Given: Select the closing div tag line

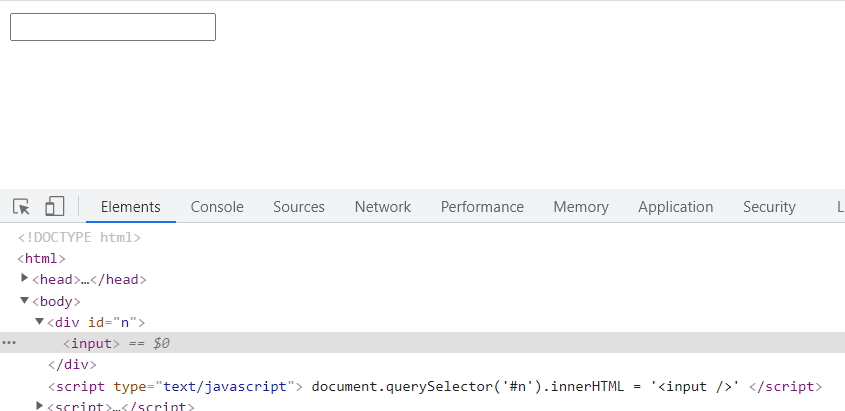Looking at the screenshot, I should 72,365.
